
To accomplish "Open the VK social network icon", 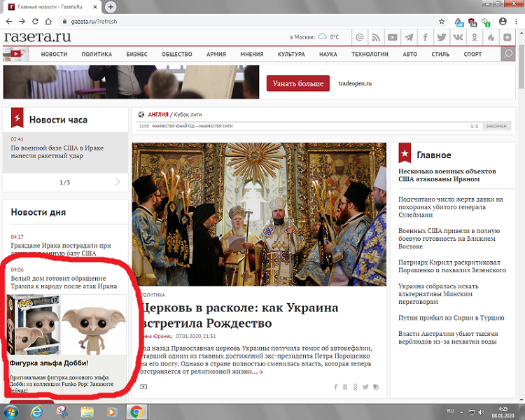I will 458,37.
